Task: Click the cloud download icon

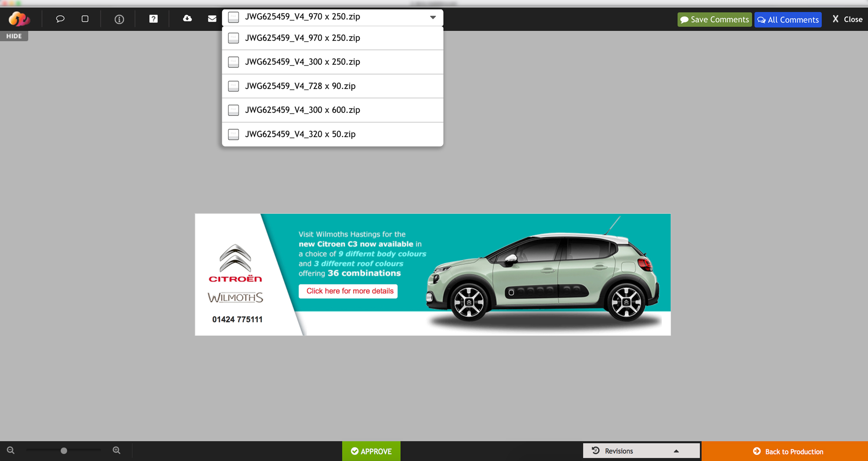Action: click(x=187, y=19)
